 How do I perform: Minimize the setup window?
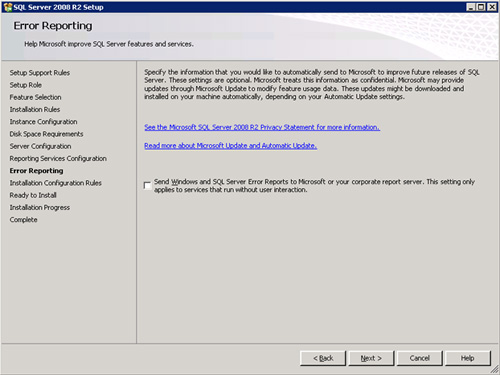pos(471,7)
